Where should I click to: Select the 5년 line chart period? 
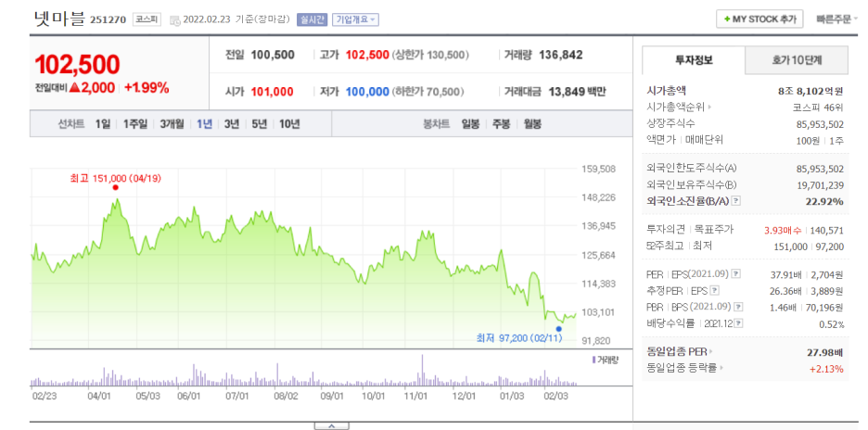(259, 124)
